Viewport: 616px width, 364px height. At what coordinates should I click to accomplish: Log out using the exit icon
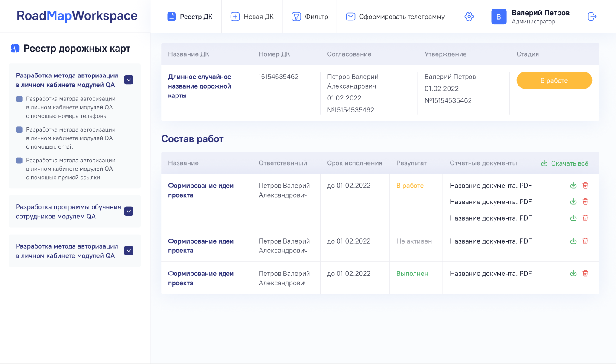click(x=592, y=17)
